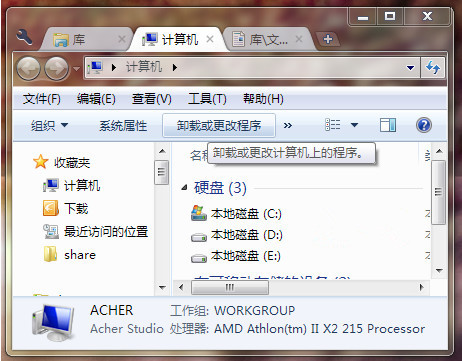Refresh the current location
This screenshot has width=462, height=361.
tap(433, 68)
